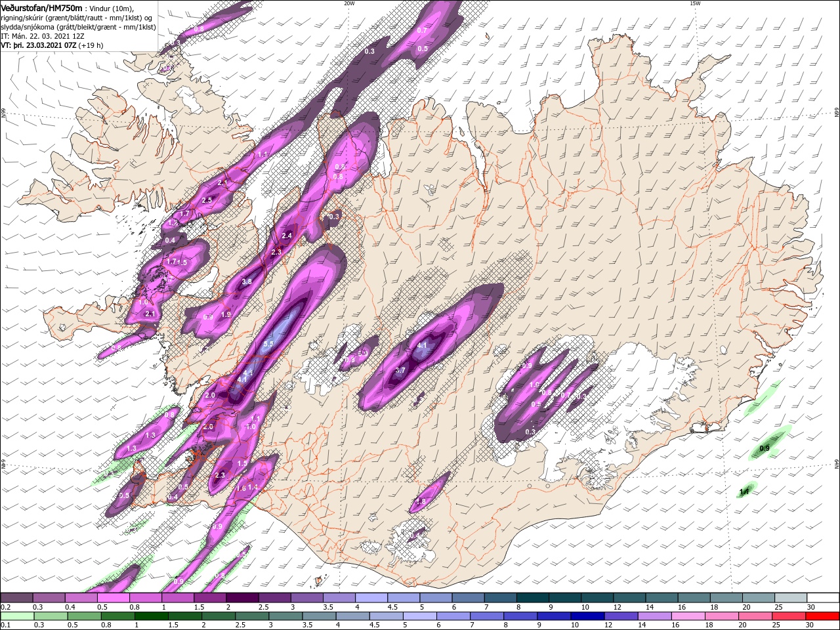Click the 'Vindur (10m)' header text
Screen dimensions: 840x630
(112, 8)
